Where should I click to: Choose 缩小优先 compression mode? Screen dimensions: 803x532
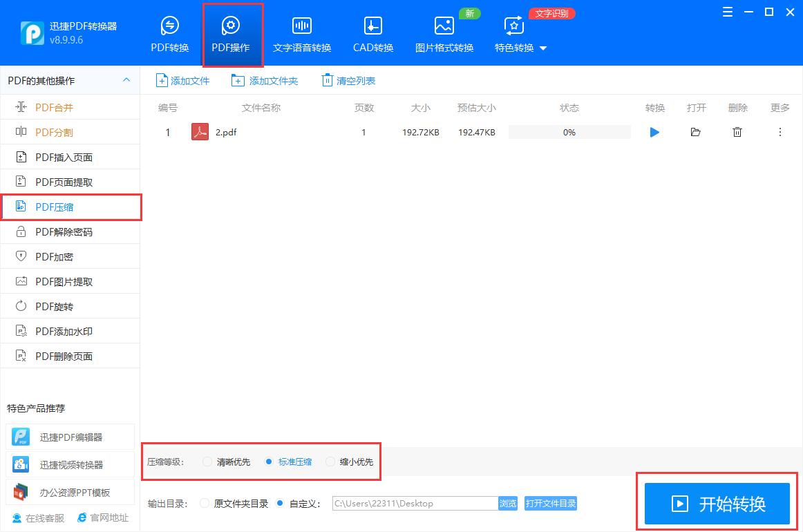click(330, 462)
